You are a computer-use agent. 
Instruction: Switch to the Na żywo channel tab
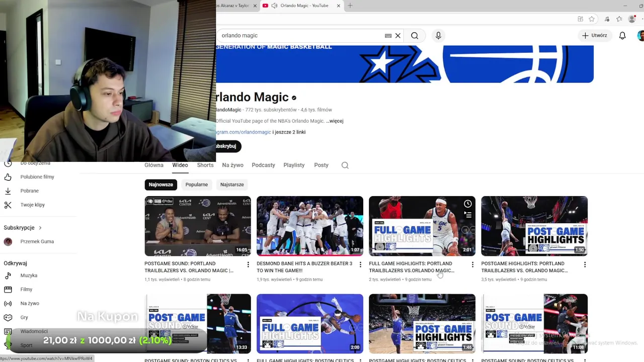click(x=232, y=165)
